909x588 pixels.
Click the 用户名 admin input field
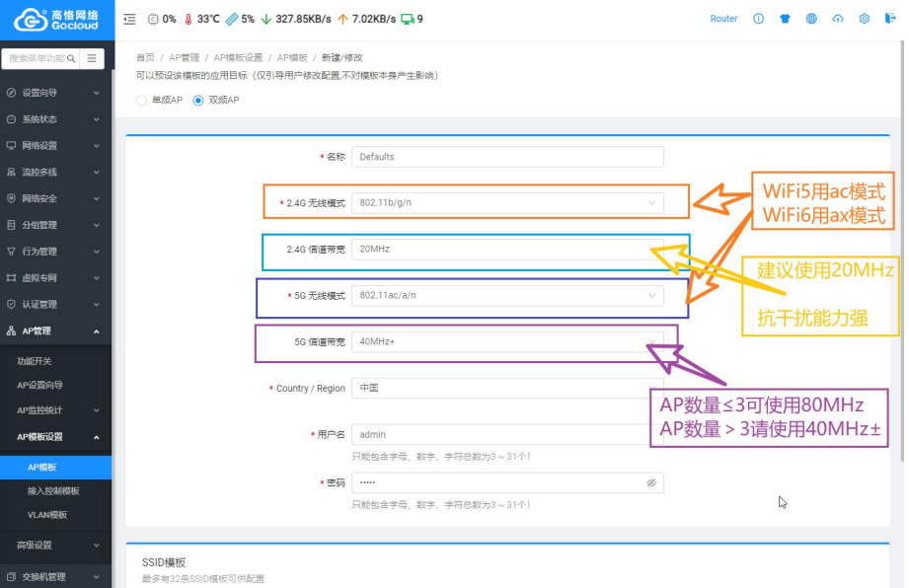(507, 434)
